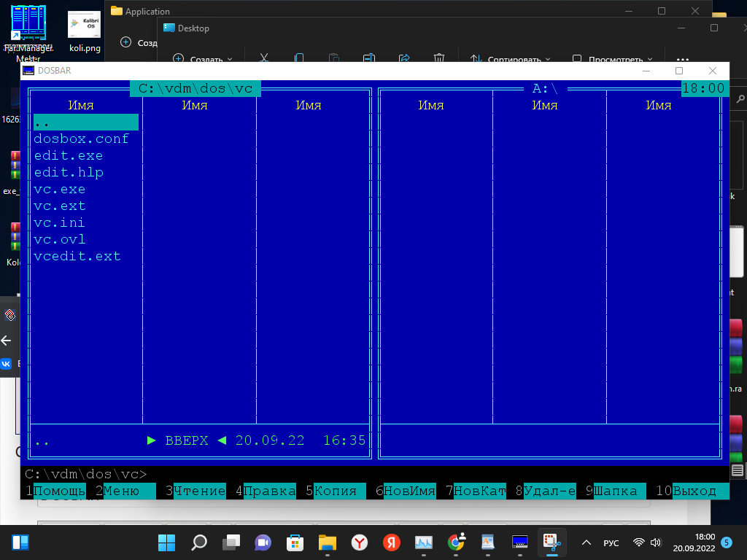Click the 8 Удал-е function key
This screenshot has height=560, width=747.
coord(546,491)
